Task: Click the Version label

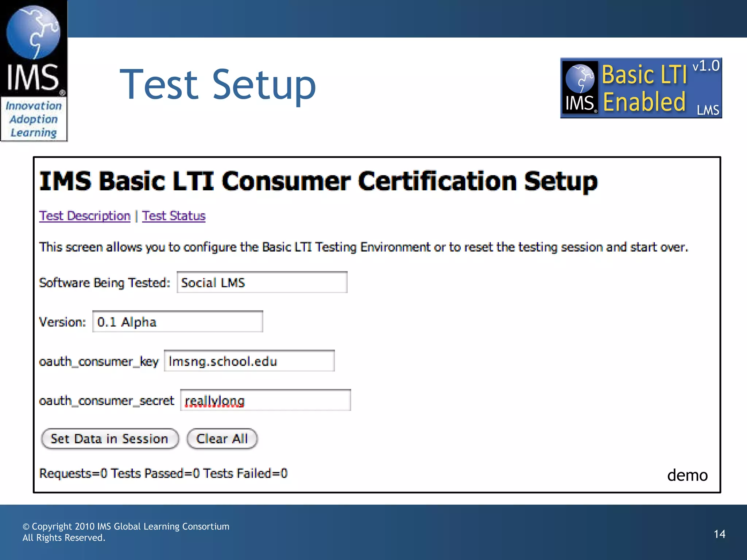Action: tap(62, 322)
